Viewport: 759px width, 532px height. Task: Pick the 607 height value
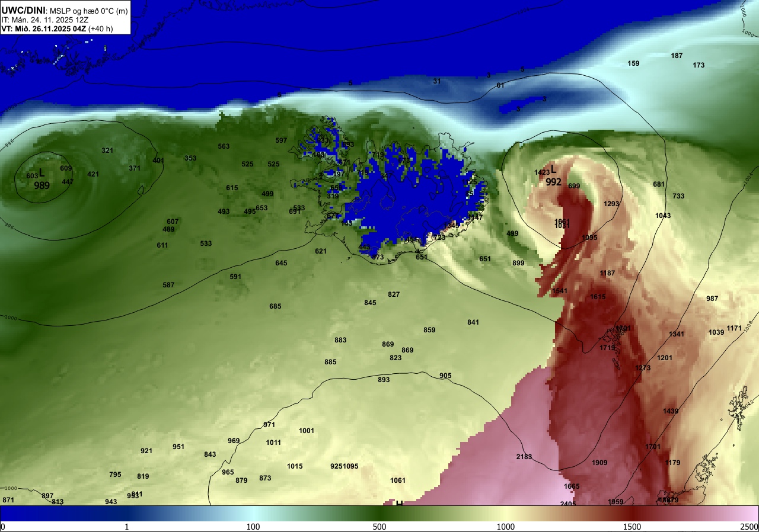[x=173, y=222]
